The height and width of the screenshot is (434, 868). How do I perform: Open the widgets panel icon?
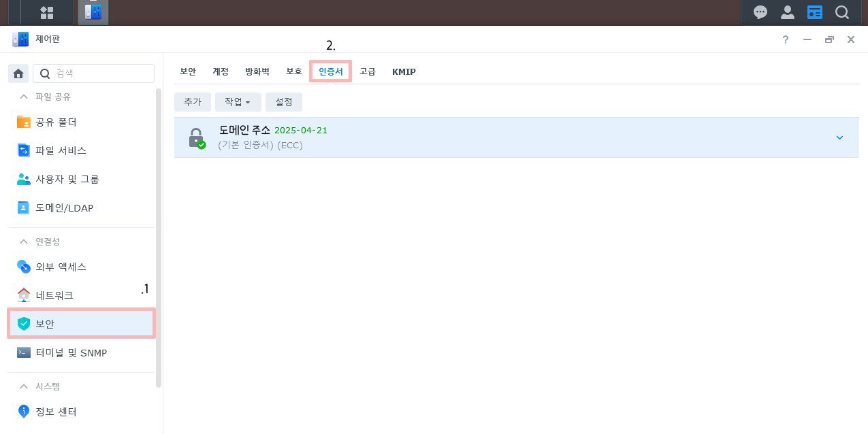tap(815, 12)
